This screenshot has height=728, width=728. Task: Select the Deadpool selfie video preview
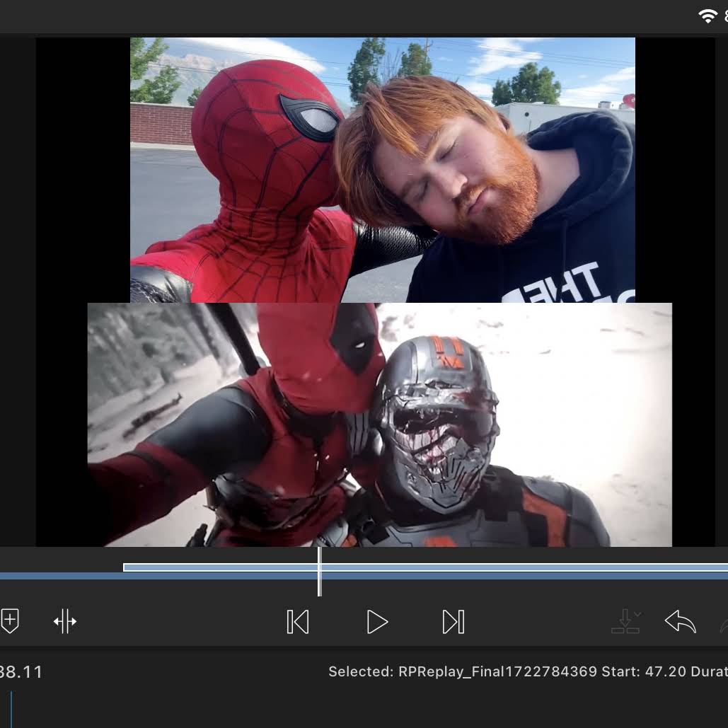point(379,424)
